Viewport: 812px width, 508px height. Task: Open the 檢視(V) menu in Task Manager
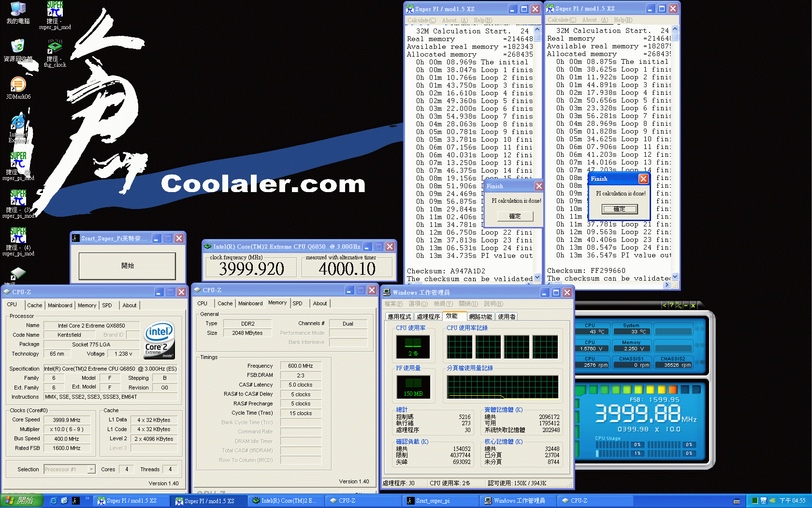pos(443,304)
